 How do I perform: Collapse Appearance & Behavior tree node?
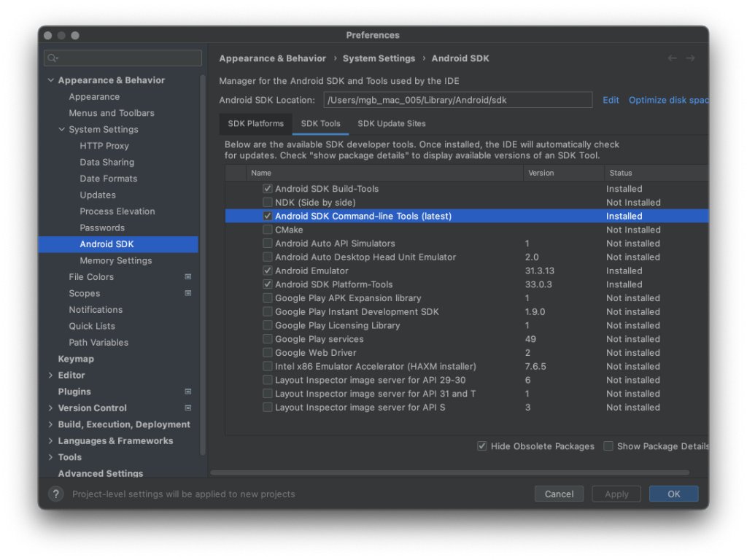click(x=51, y=80)
